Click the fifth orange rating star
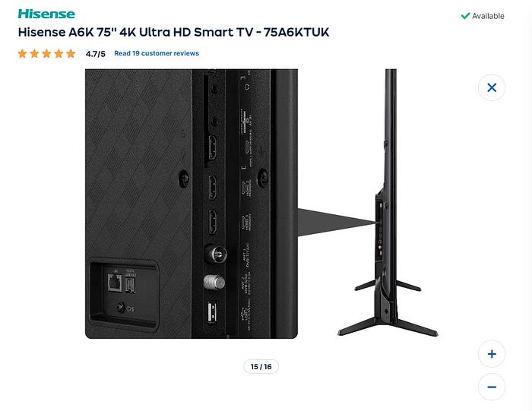Image resolution: width=532 pixels, height=411 pixels. [71, 54]
